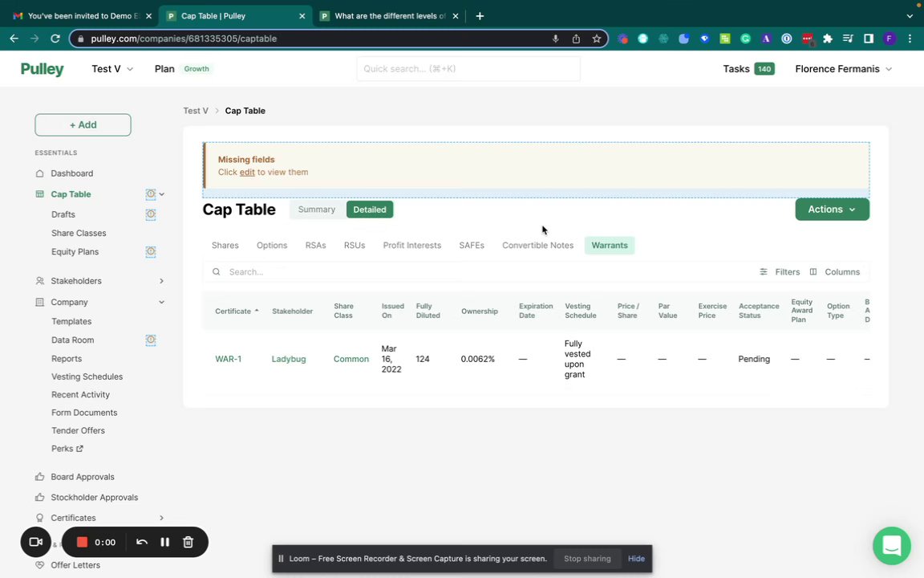Click the alert icon next to Data Room

pyautogui.click(x=151, y=340)
